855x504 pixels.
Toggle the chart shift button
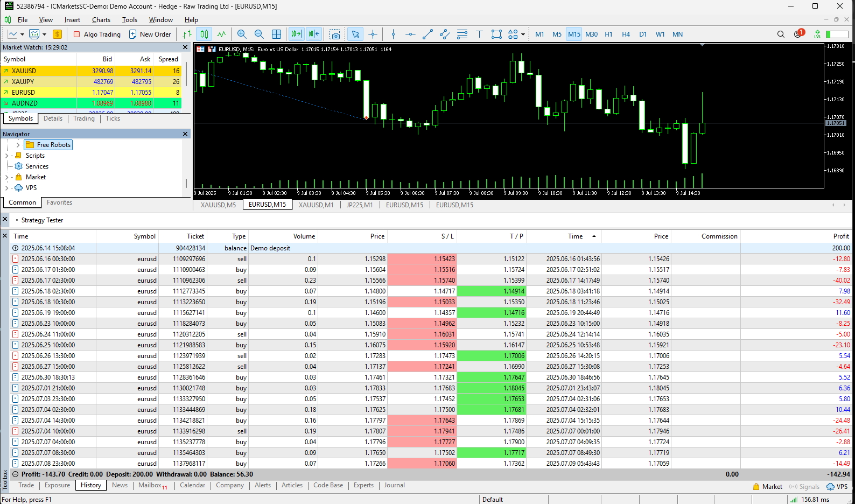point(314,34)
